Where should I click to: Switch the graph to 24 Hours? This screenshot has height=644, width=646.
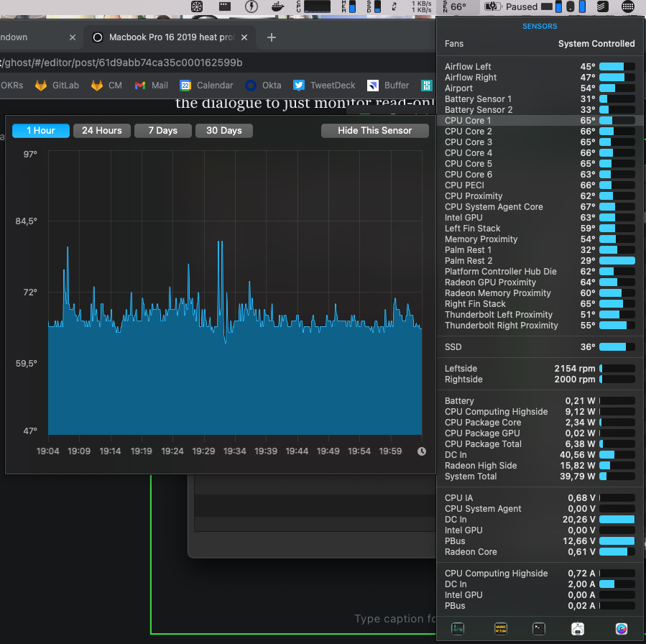tap(102, 131)
